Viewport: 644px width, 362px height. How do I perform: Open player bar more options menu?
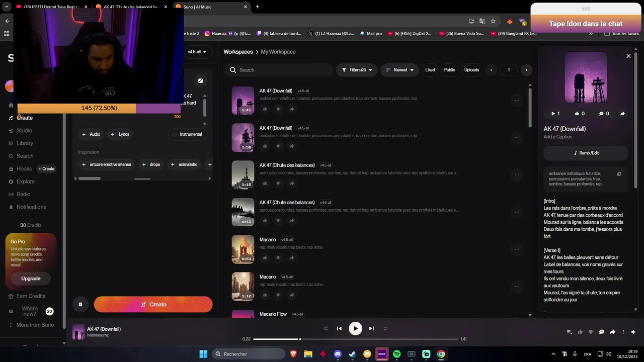[623, 332]
